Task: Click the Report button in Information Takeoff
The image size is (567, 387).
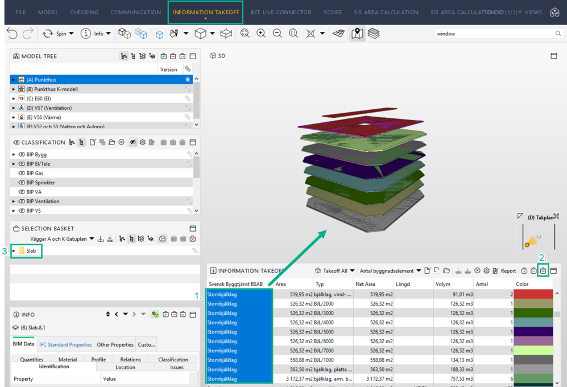Action: (505, 271)
